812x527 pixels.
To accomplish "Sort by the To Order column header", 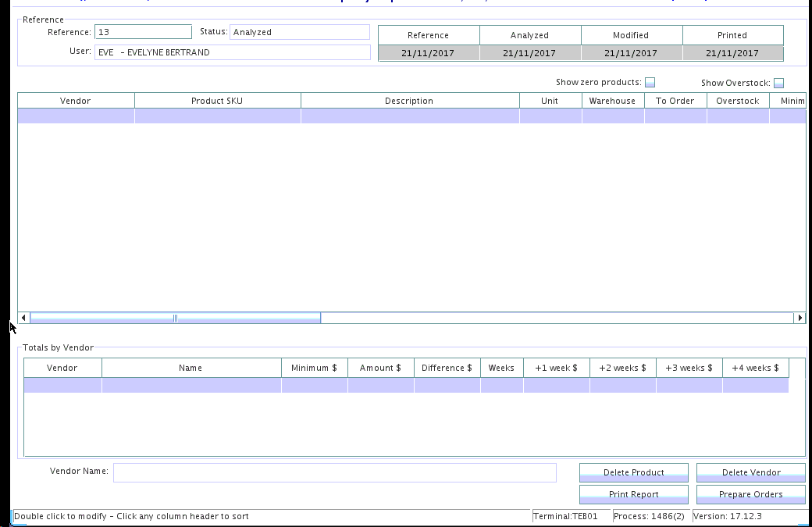I will click(675, 101).
